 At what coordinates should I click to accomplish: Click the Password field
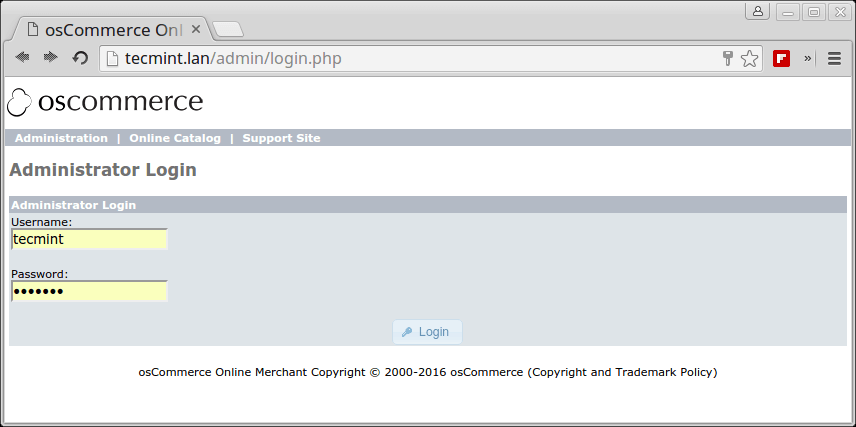point(90,291)
